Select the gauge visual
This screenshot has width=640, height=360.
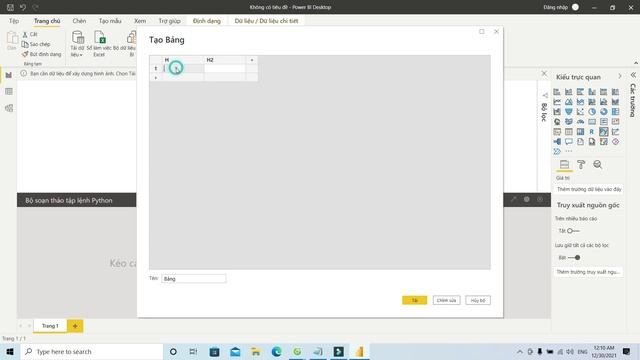point(580,122)
